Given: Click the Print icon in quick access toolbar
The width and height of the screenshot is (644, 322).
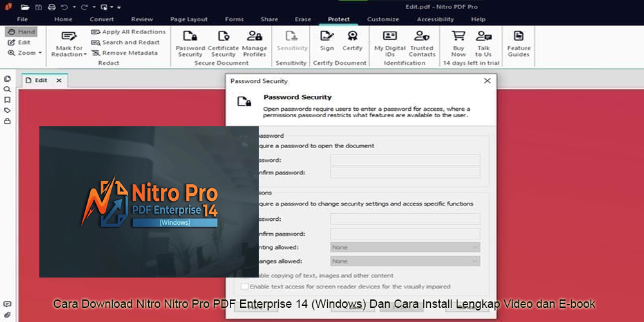Looking at the screenshot, I should pyautogui.click(x=52, y=7).
